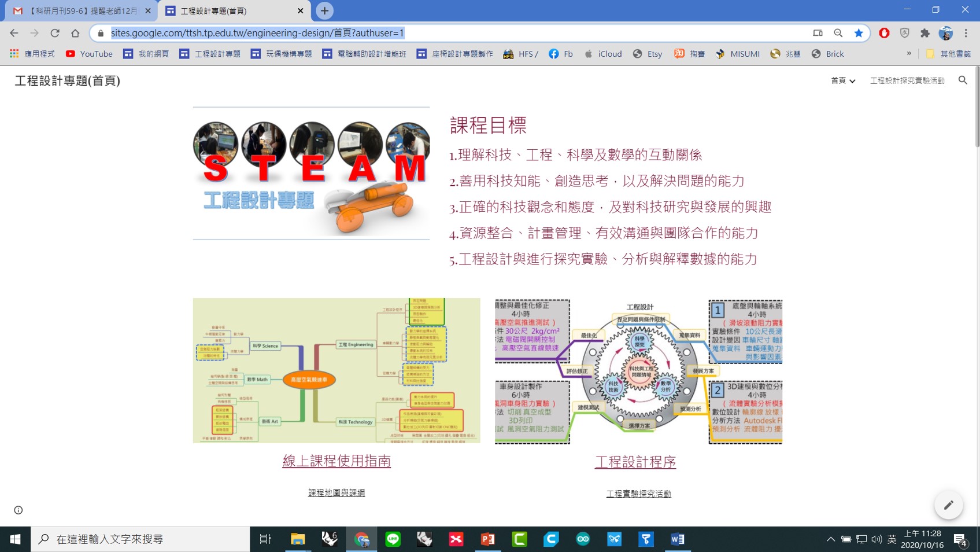Open 工程設計探究實驗活動 navigation item

(907, 80)
